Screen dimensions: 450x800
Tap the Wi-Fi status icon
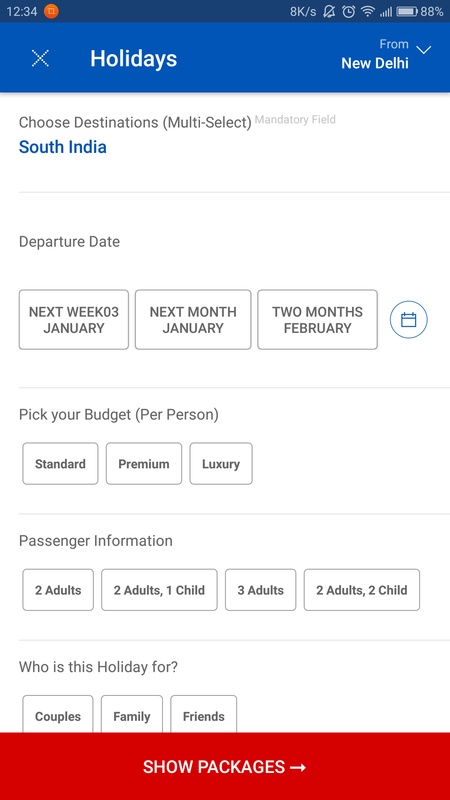click(367, 11)
